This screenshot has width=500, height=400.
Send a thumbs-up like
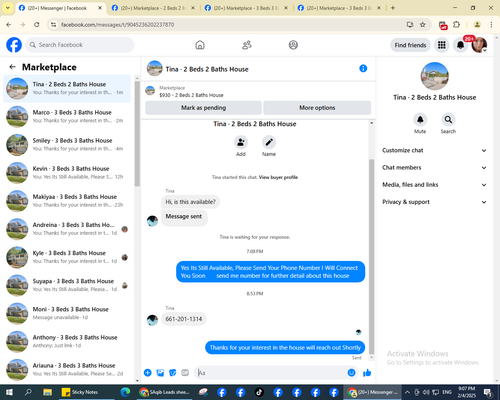367,373
